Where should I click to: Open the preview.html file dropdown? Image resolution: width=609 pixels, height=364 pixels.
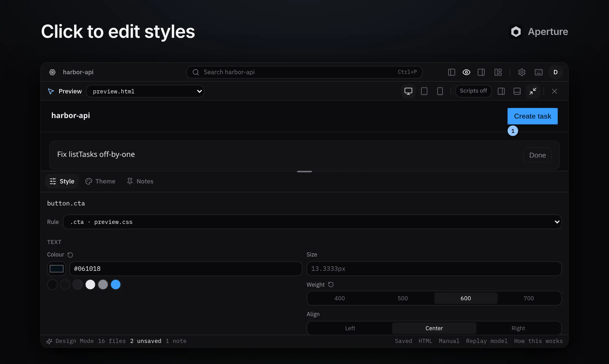(145, 91)
